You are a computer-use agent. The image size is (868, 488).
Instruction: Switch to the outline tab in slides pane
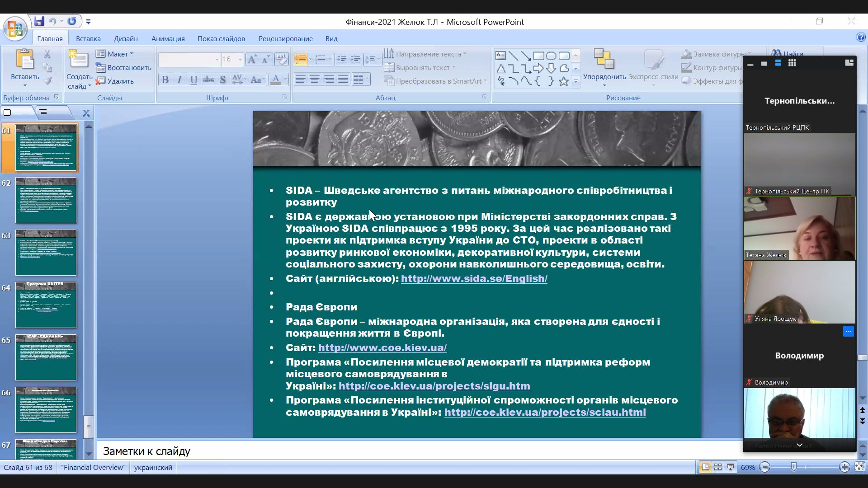[43, 113]
